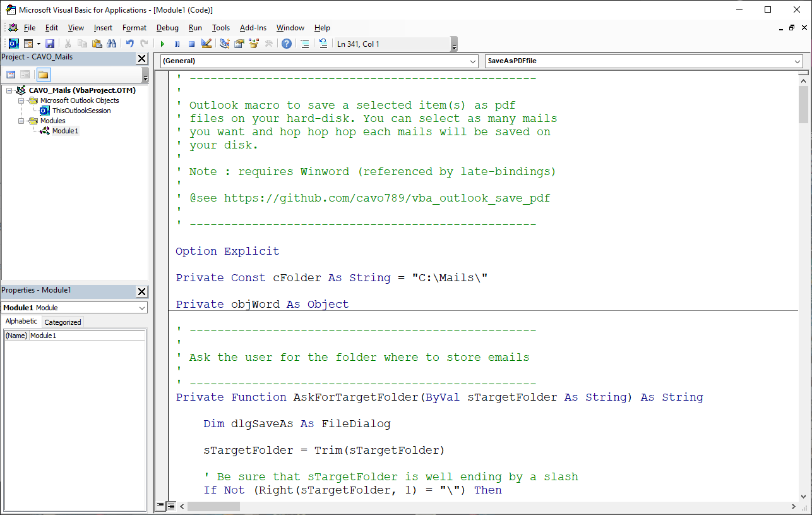
Task: Close the Project - CAVO_Mails panel
Action: coord(142,58)
